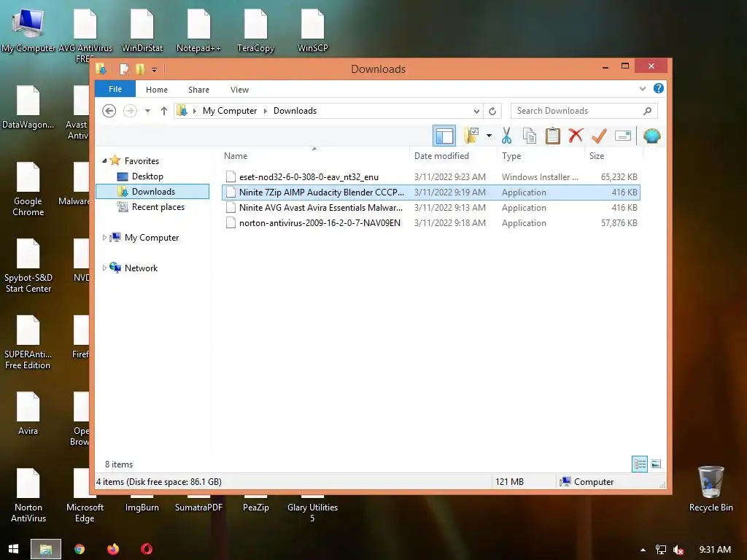Select the eset-nod32-6-0-308-0-eav_nt32_enu file
Viewport: 747px width, 560px height.
coord(431,176)
